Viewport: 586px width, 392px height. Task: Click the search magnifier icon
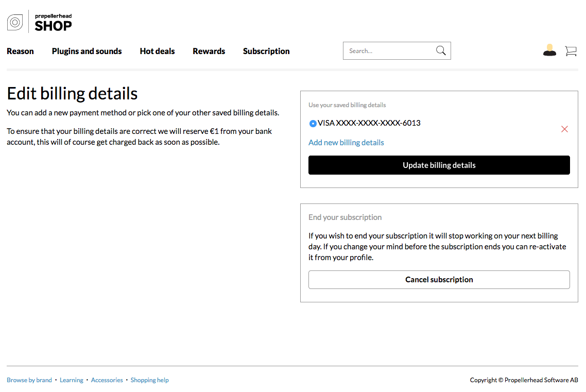441,50
